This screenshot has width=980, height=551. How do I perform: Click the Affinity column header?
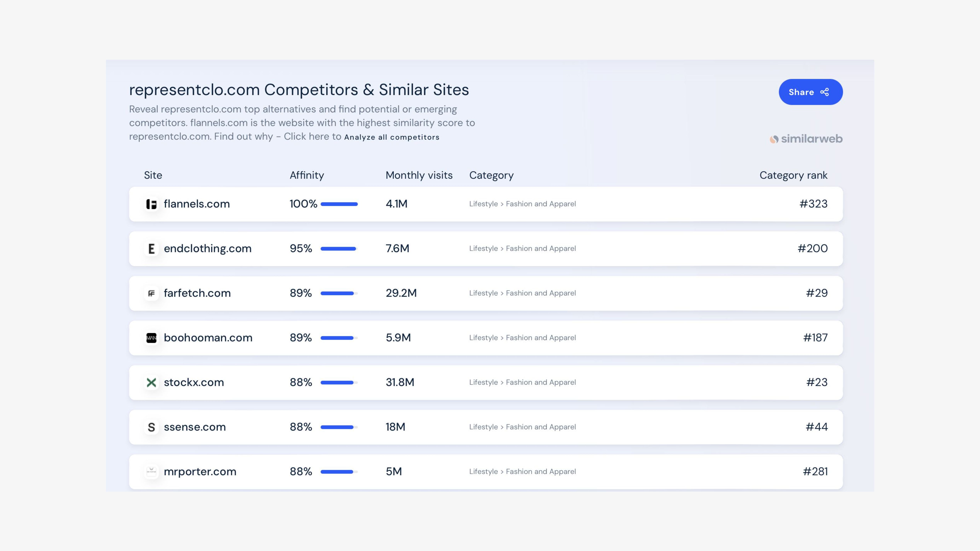pyautogui.click(x=307, y=175)
